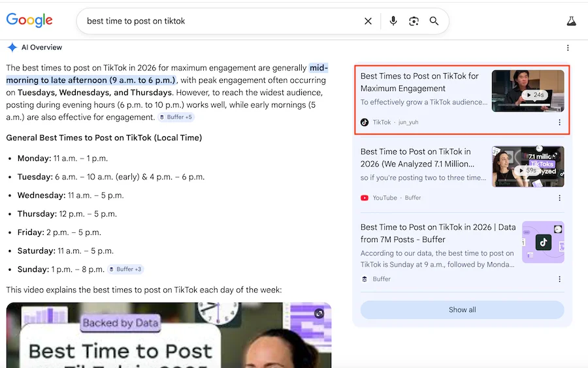This screenshot has width=588, height=368.
Task: Clear the search query with X
Action: 368,22
